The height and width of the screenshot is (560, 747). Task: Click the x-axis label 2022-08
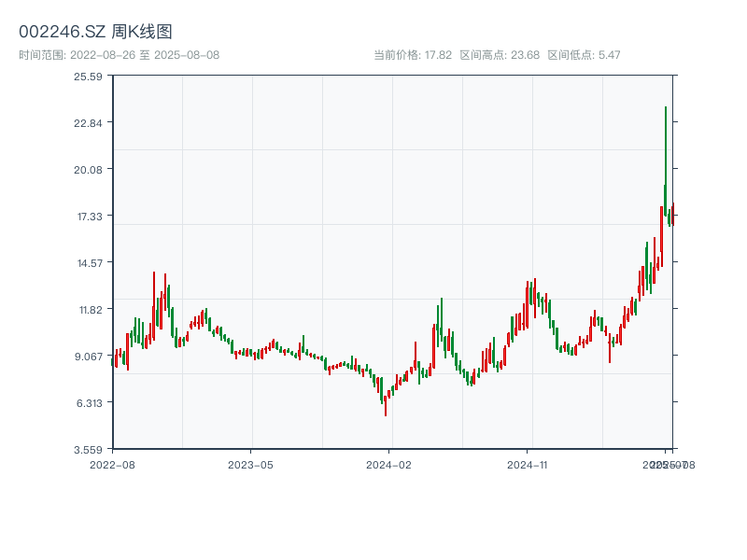click(x=112, y=465)
